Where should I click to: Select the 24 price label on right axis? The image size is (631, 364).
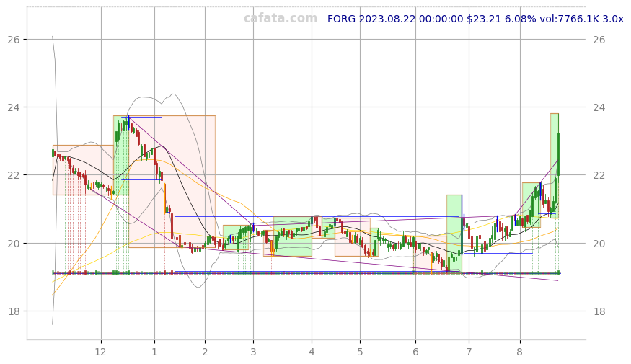[x=599, y=107]
